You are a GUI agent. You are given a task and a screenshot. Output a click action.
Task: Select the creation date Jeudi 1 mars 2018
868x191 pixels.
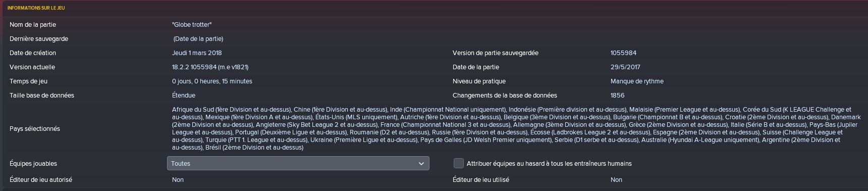197,53
